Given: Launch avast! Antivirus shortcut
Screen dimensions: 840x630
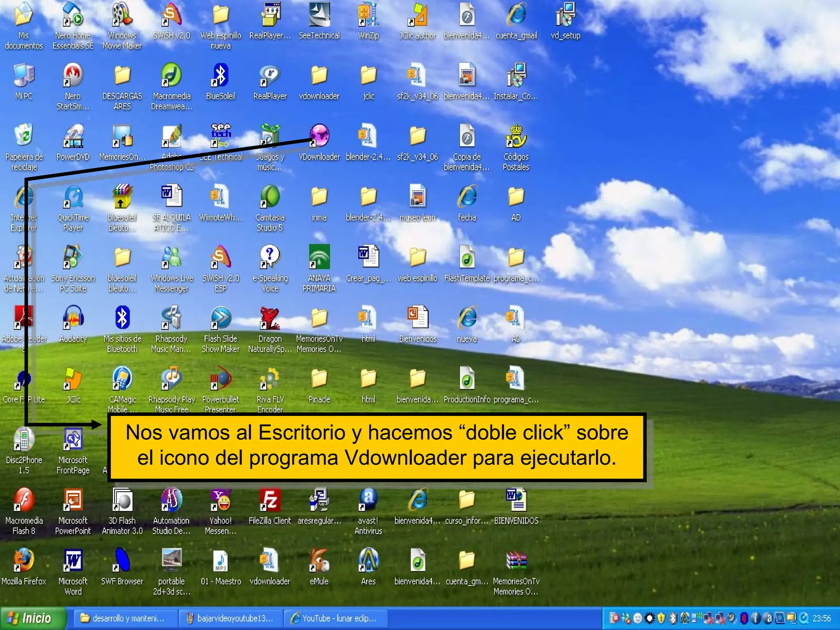Looking at the screenshot, I should pos(368,500).
